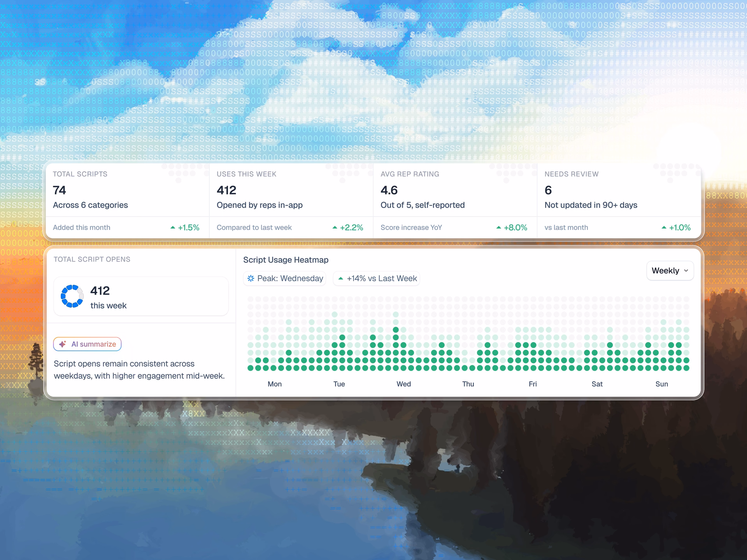This screenshot has height=560, width=747.
Task: Open the Total Scripts card
Action: (128, 201)
